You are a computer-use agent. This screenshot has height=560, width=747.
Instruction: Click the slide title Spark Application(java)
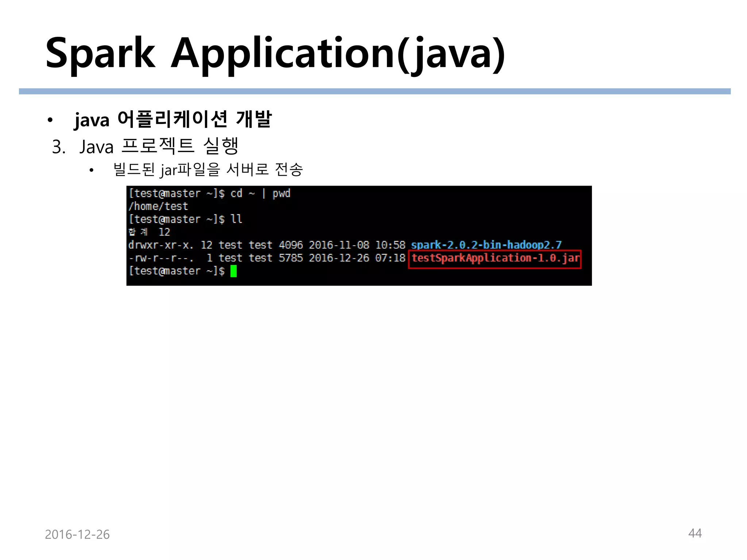(275, 53)
